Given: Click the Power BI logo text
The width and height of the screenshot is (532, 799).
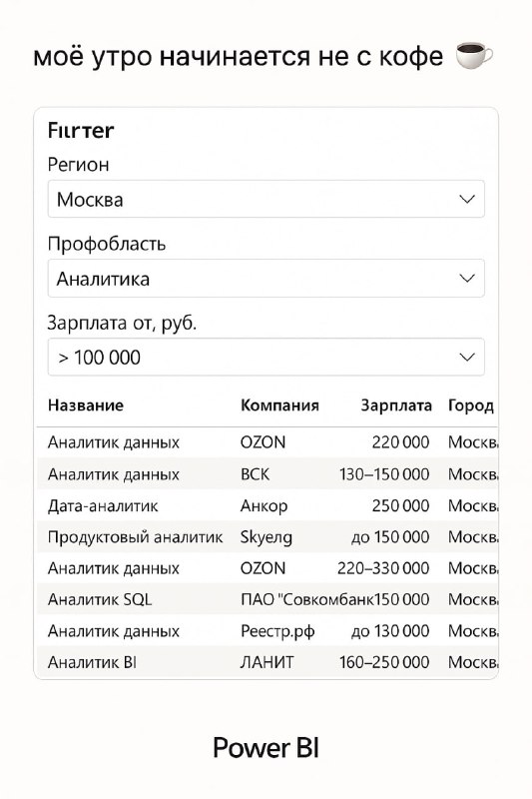Looking at the screenshot, I should point(266,747).
